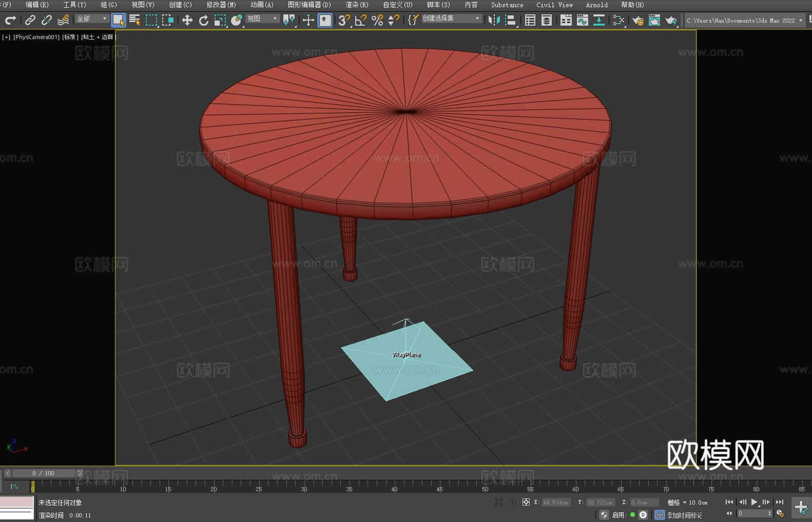The image size is (812, 522).
Task: Toggle 3D Snaps
Action: pyautogui.click(x=344, y=20)
